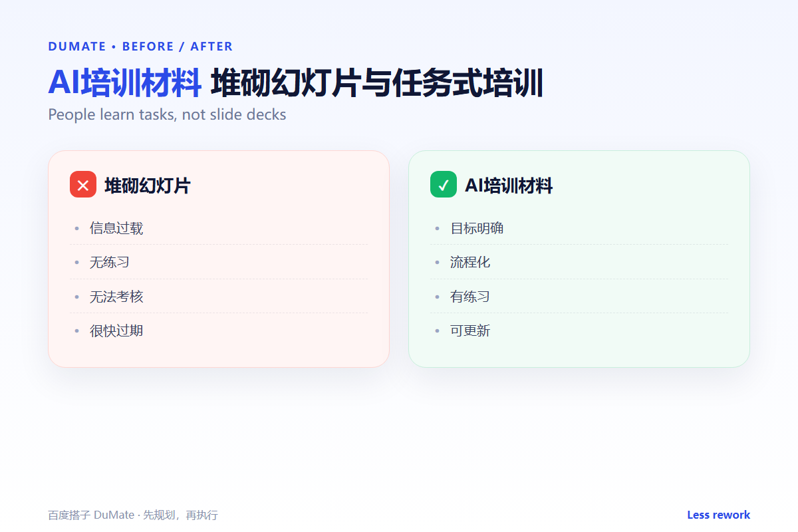Click the DUMATE • BEFORE / AFTER label
Image resolution: width=798 pixels, height=532 pixels.
[x=140, y=47]
